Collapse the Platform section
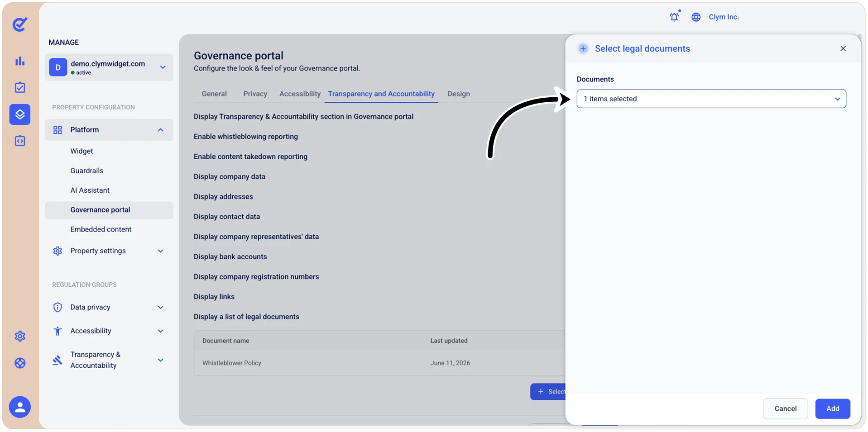Image resolution: width=868 pixels, height=432 pixels. coord(160,130)
